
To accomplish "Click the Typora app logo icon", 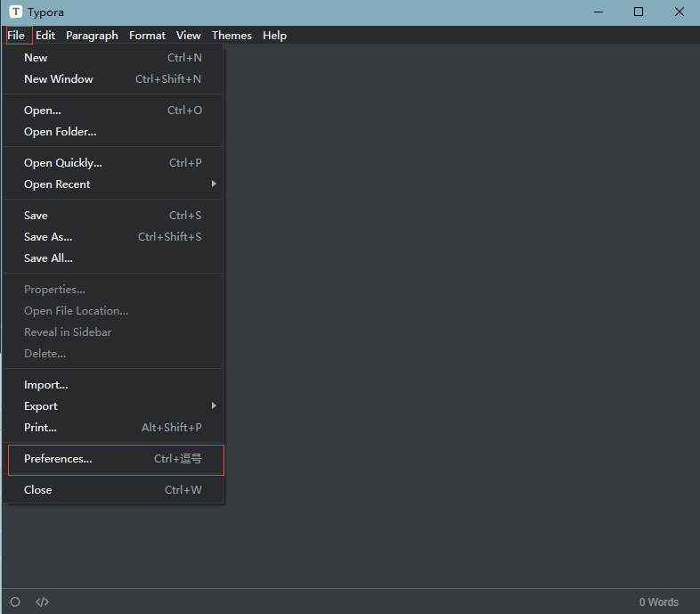I will coord(16,12).
